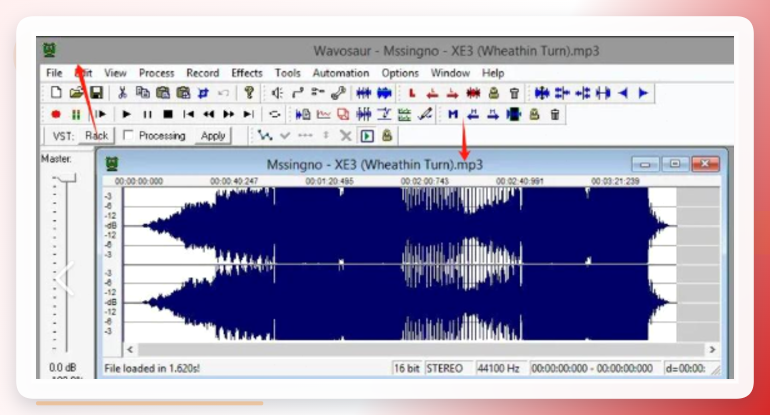Maximize the Mssingno mp3 document window

pos(675,164)
